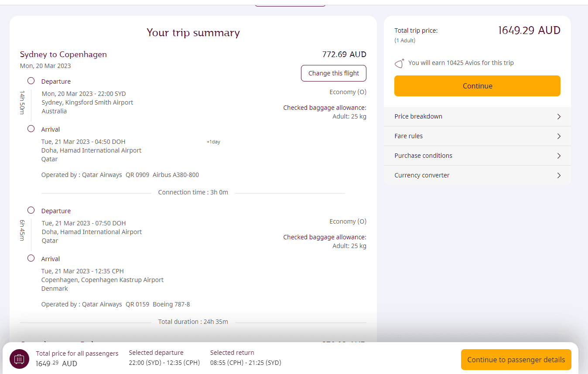Click the 1649.29 AUD total trip price
Image resolution: width=588 pixels, height=374 pixels.
[x=529, y=31]
